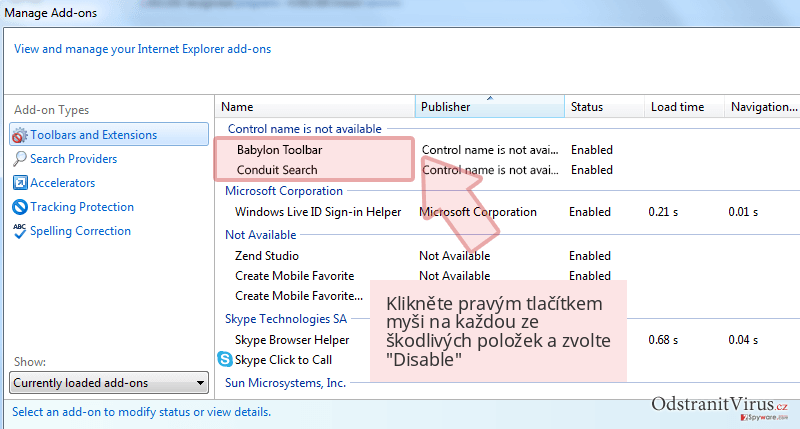Screen dimensions: 800x429
Task: Click the Spelling Correction ABC checkmark icon
Action: tap(19, 231)
